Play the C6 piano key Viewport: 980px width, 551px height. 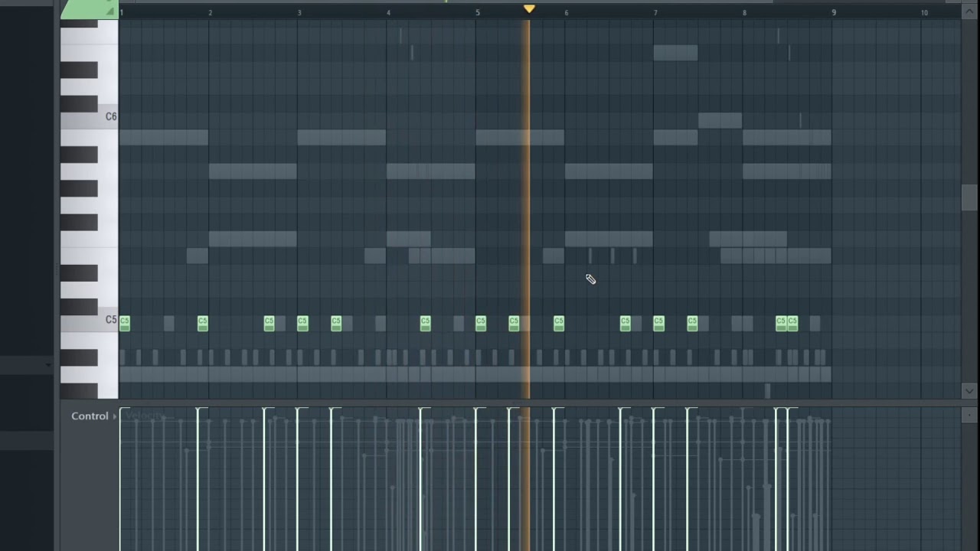[x=90, y=120]
